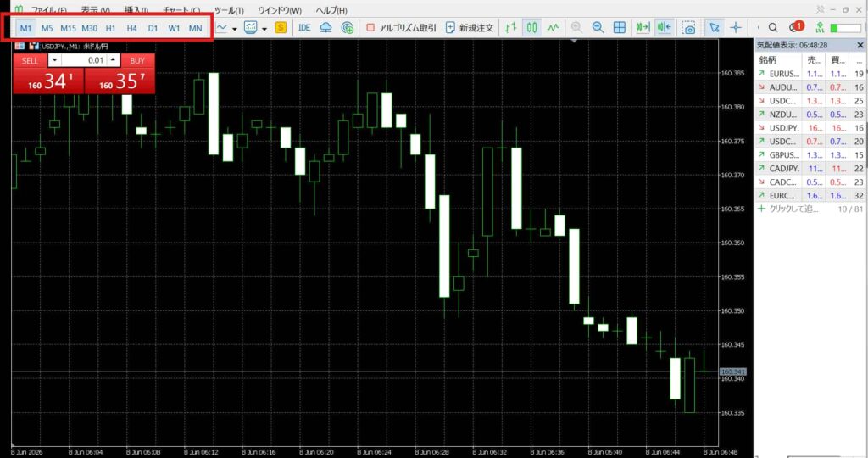Open the ヘルプ(H) menu

click(331, 10)
